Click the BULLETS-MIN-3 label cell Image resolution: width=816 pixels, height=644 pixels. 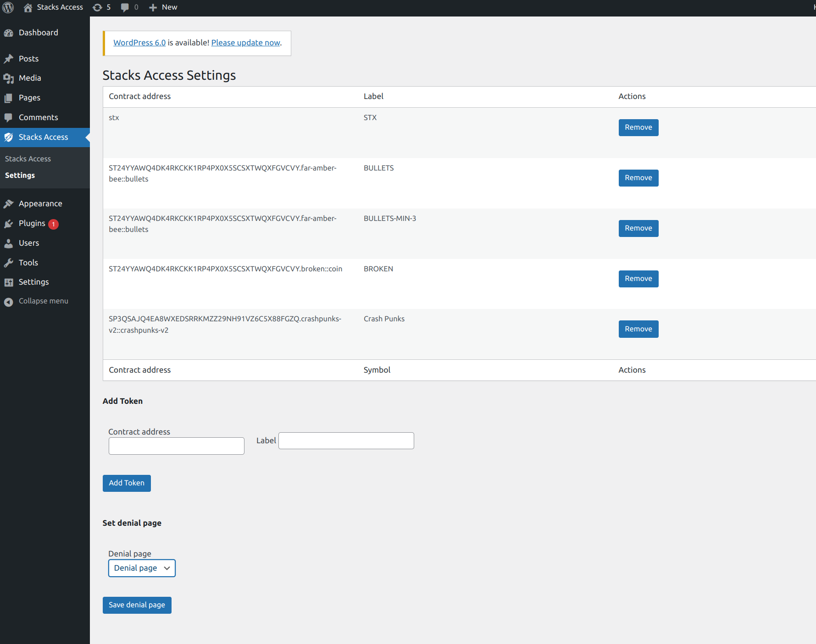[390, 219]
